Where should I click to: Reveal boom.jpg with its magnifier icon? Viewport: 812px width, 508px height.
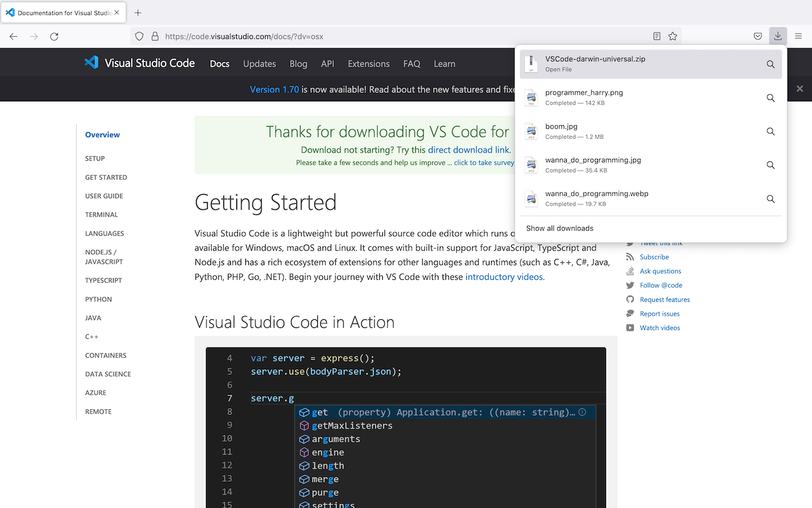coord(771,132)
